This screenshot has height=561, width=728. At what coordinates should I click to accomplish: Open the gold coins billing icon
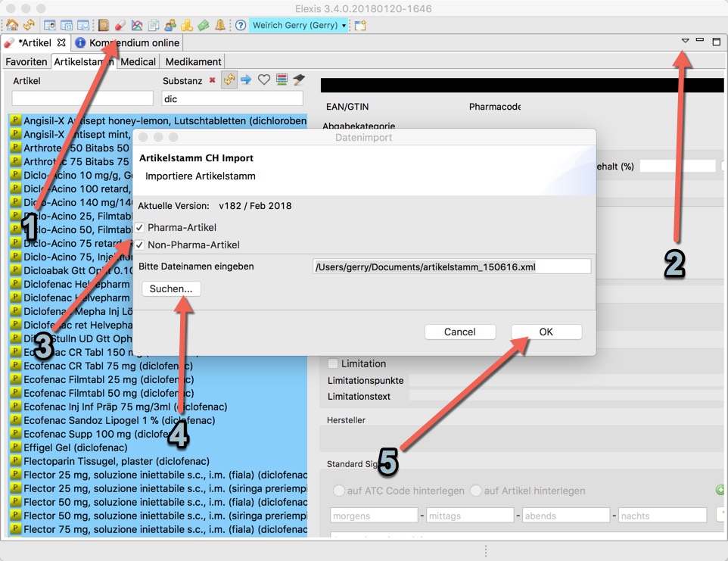point(187,25)
